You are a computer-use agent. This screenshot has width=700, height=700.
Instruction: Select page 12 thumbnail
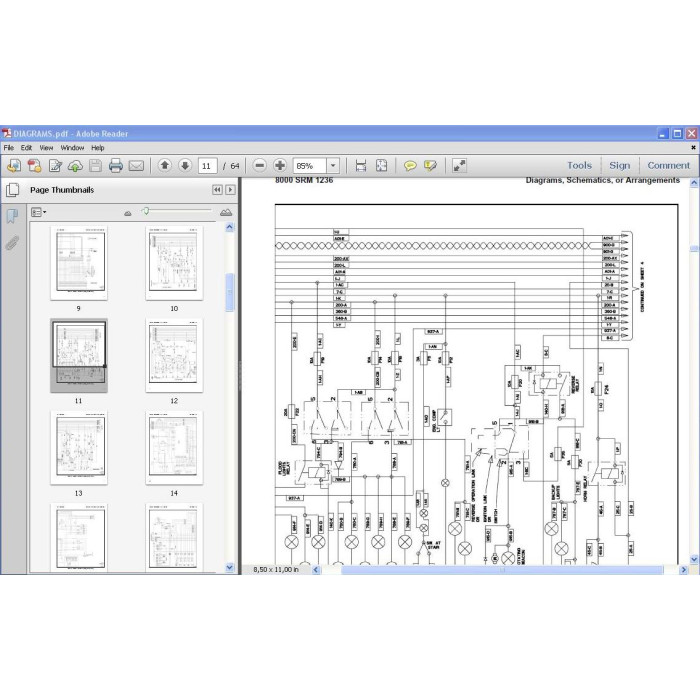point(174,355)
